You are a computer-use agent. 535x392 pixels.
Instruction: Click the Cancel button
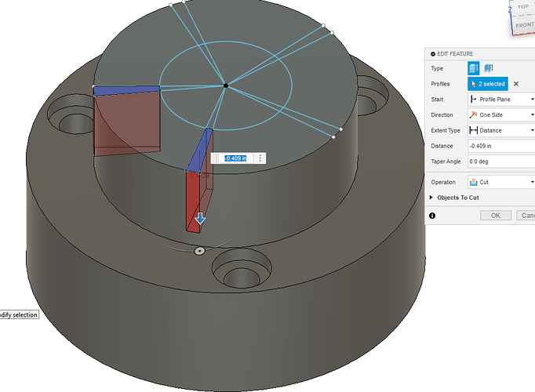(526, 216)
